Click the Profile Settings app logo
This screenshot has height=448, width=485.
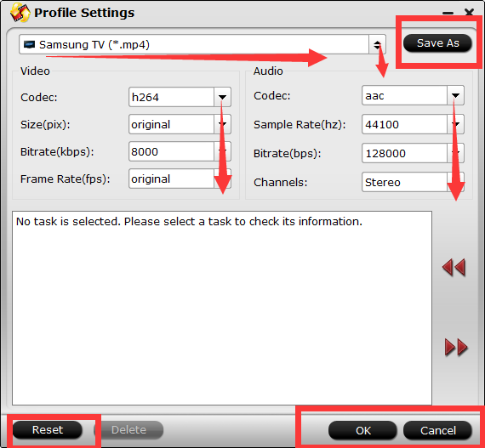point(20,13)
